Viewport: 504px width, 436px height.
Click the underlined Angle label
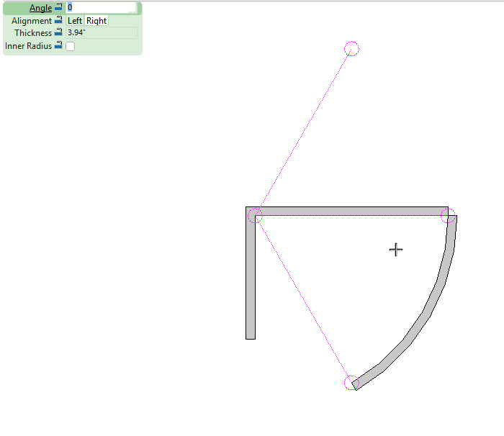[40, 8]
